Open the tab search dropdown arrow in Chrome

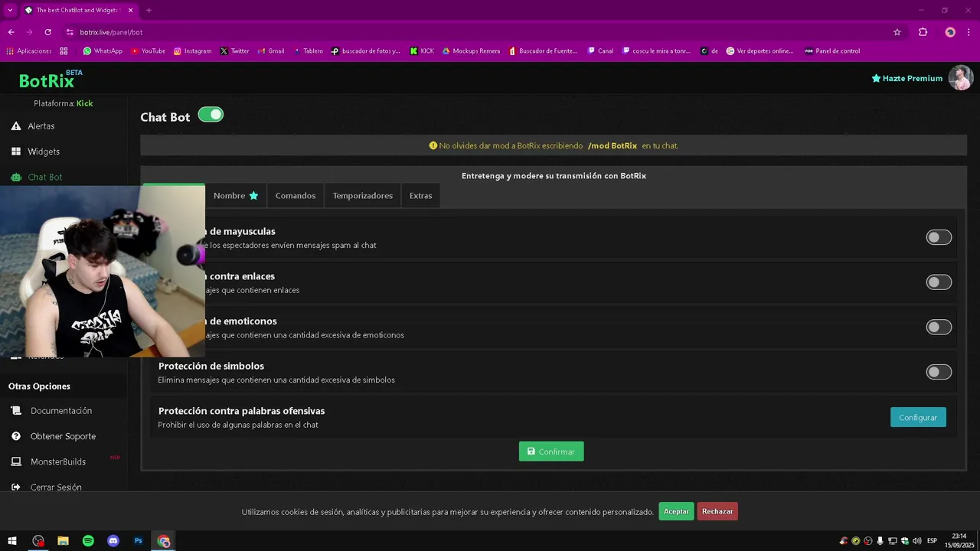[10, 10]
